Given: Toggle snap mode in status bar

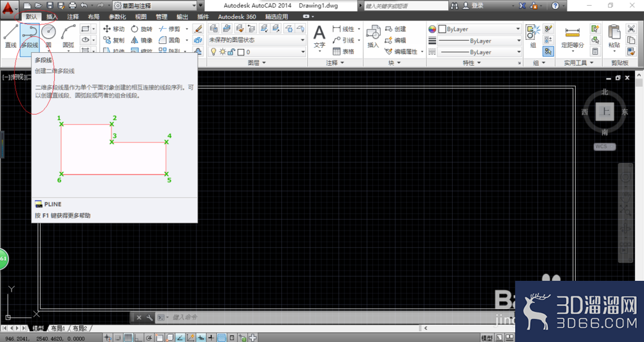Looking at the screenshot, I should pos(118,338).
